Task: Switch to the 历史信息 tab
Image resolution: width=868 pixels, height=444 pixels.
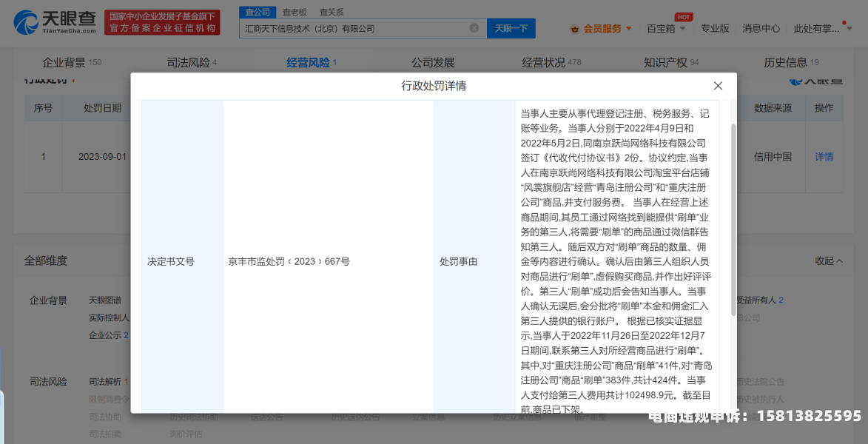Action: [786, 62]
